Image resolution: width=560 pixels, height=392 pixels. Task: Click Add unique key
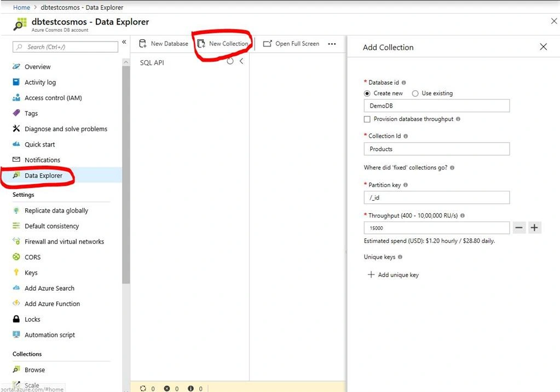[393, 274]
